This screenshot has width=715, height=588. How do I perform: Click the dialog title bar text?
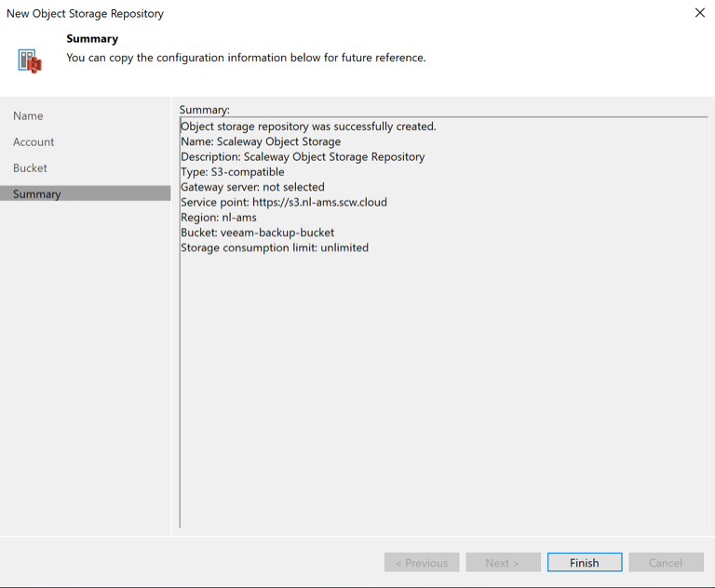click(x=86, y=14)
